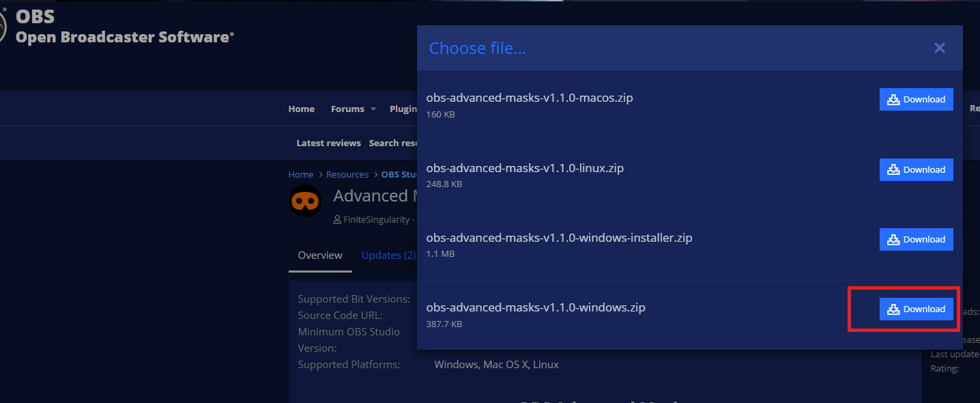Open FiniteSingularity author profile link

pos(377,220)
